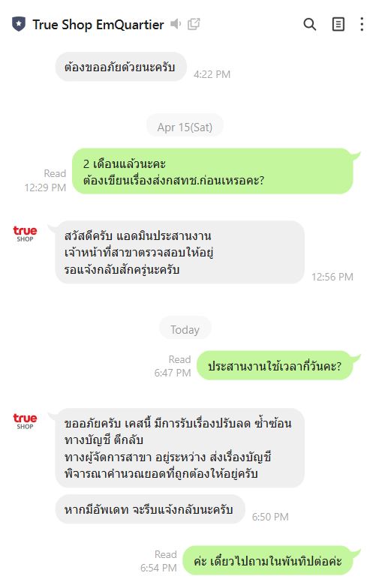This screenshot has width=370, height=588.
Task: Click the official account shield badge icon
Action: [19, 24]
